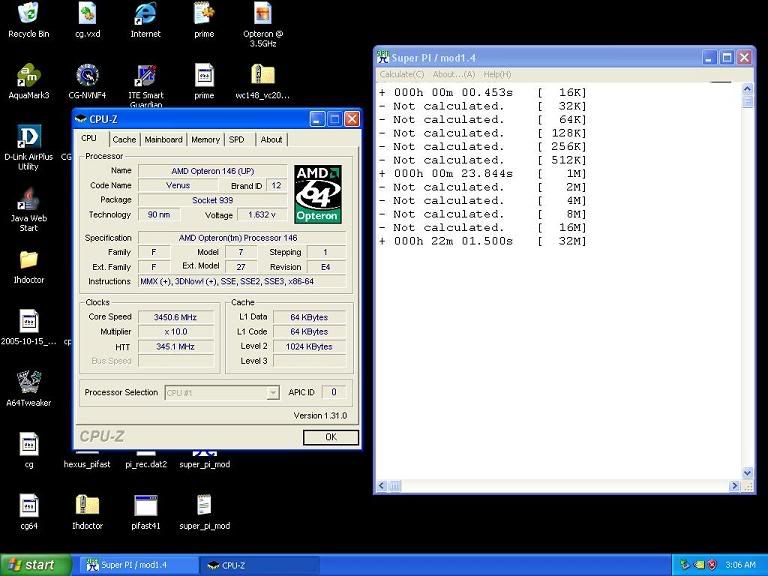The width and height of the screenshot is (768, 576).
Task: Expand the Processor Selection CPU #1 dropdown
Action: click(x=273, y=393)
